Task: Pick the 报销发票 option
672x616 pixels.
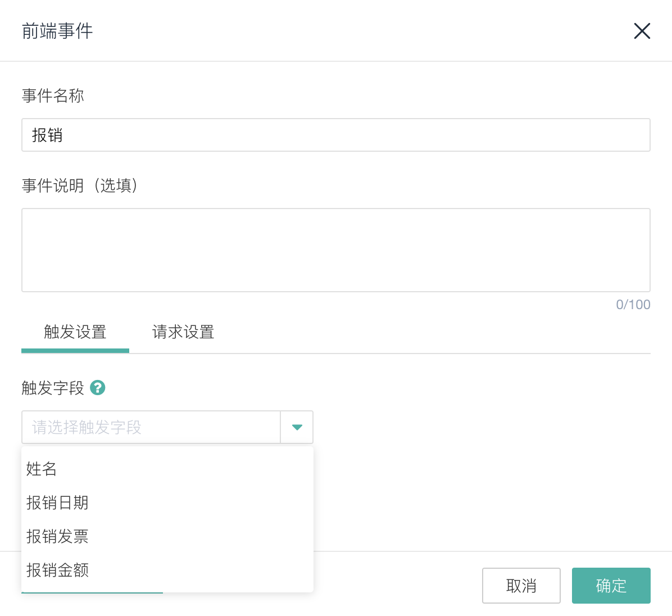Action: tap(57, 536)
